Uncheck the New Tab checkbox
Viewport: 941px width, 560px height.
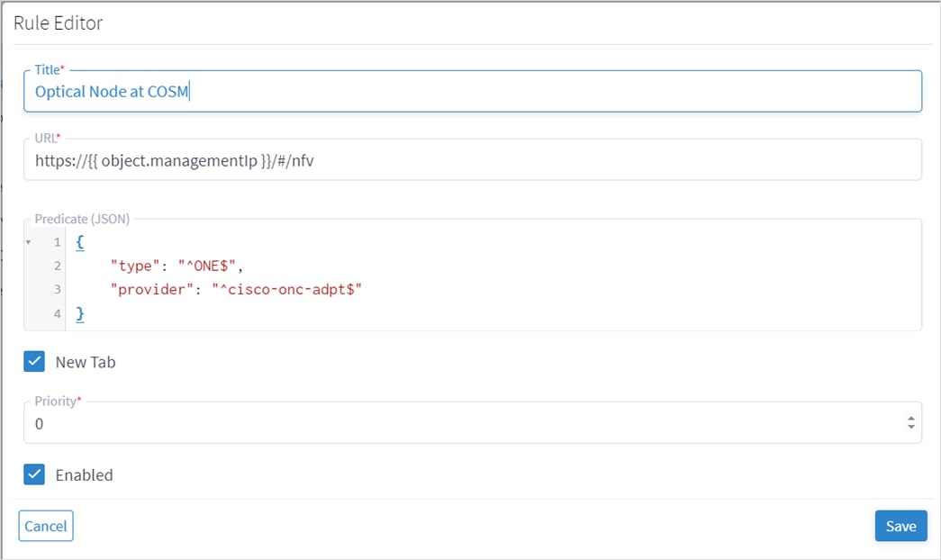[x=35, y=362]
